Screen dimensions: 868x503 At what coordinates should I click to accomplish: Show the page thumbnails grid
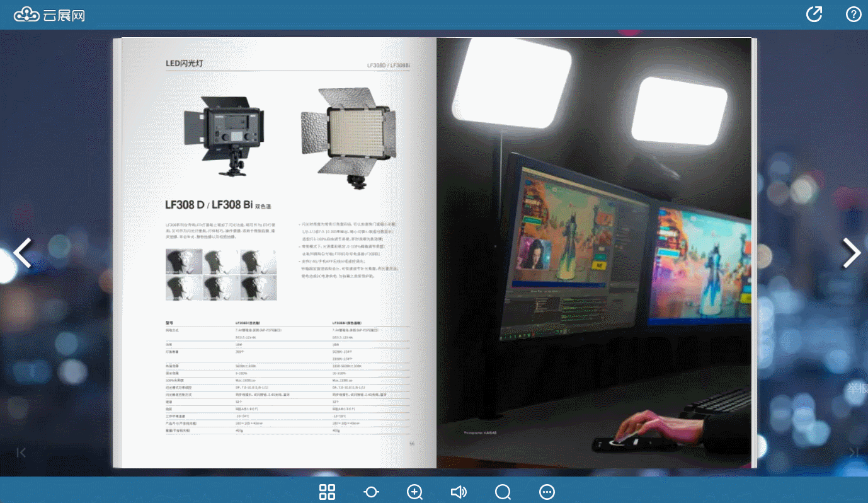327,492
